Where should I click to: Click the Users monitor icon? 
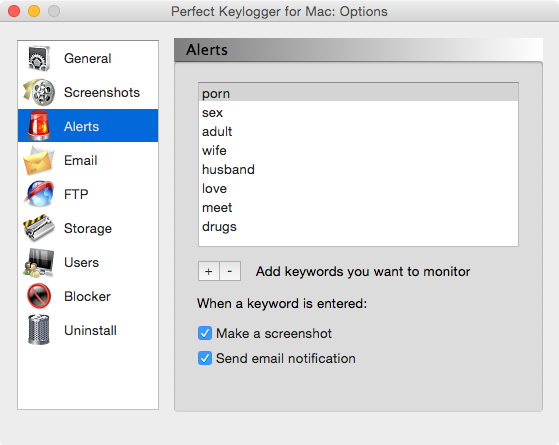pyautogui.click(x=39, y=262)
